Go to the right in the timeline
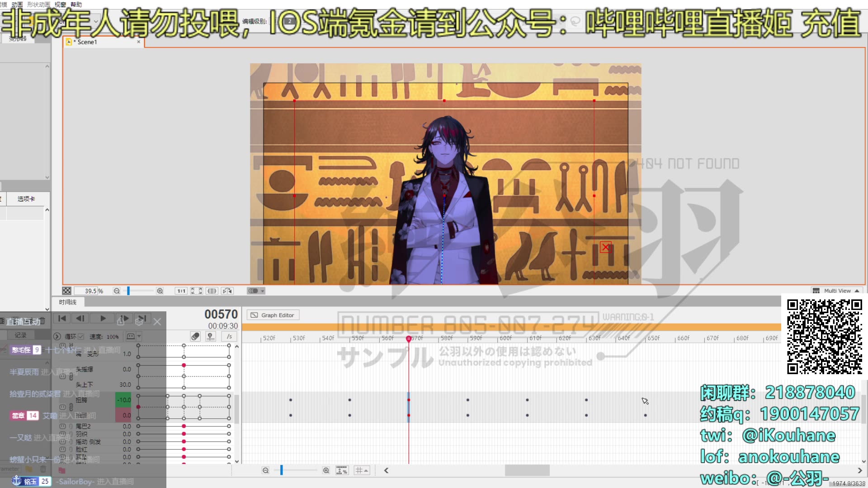The width and height of the screenshot is (868, 488). pos(860,470)
